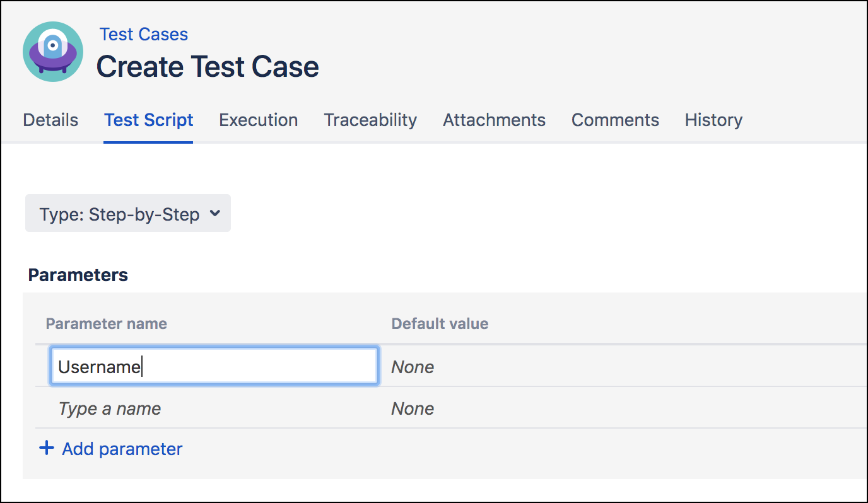The height and width of the screenshot is (503, 868).
Task: View the Attachments tab
Action: [x=494, y=120]
